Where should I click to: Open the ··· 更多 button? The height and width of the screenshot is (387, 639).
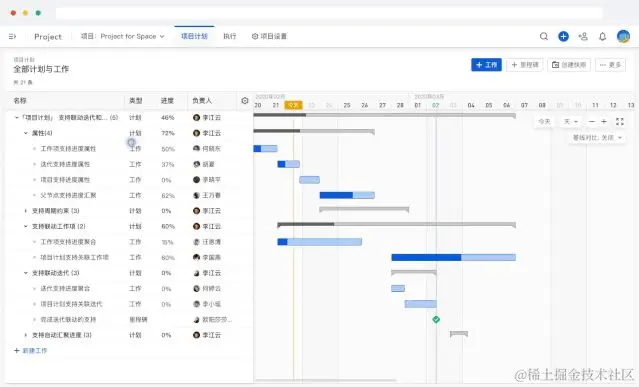pos(610,65)
